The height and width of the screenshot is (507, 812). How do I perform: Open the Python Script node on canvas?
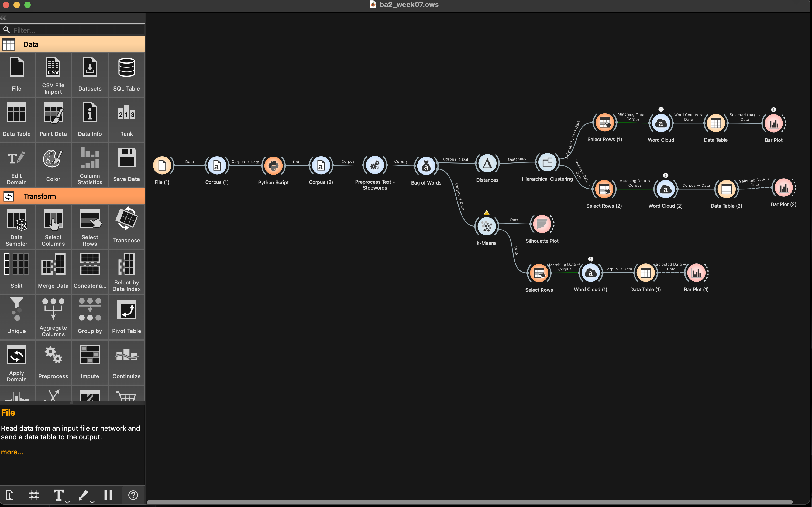pyautogui.click(x=273, y=166)
